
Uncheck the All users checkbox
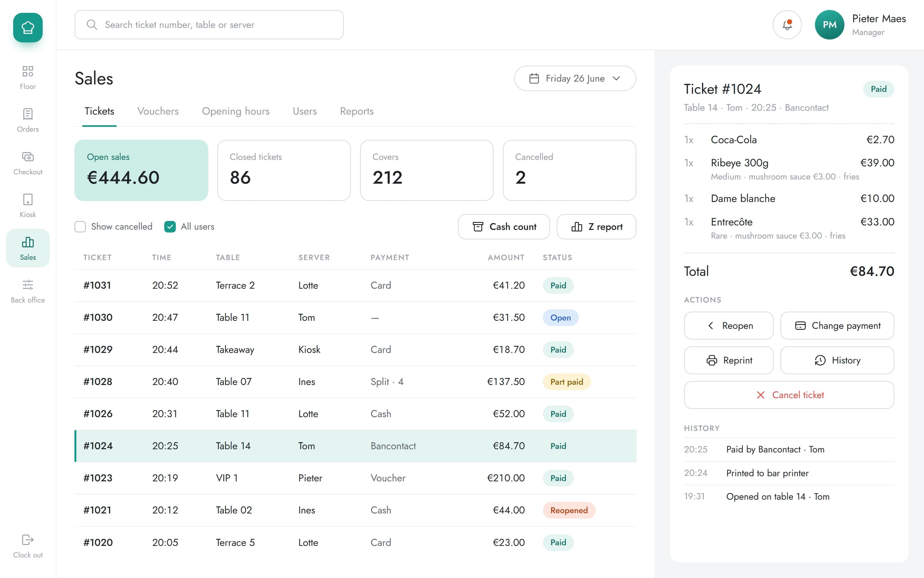coord(170,227)
